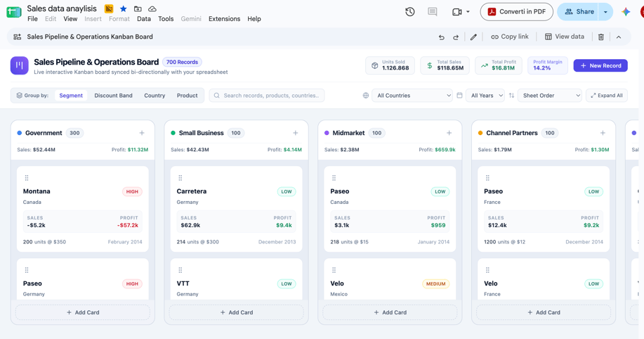Grab the drag handle on the Montana card
The width and height of the screenshot is (644, 339).
pos(27,178)
